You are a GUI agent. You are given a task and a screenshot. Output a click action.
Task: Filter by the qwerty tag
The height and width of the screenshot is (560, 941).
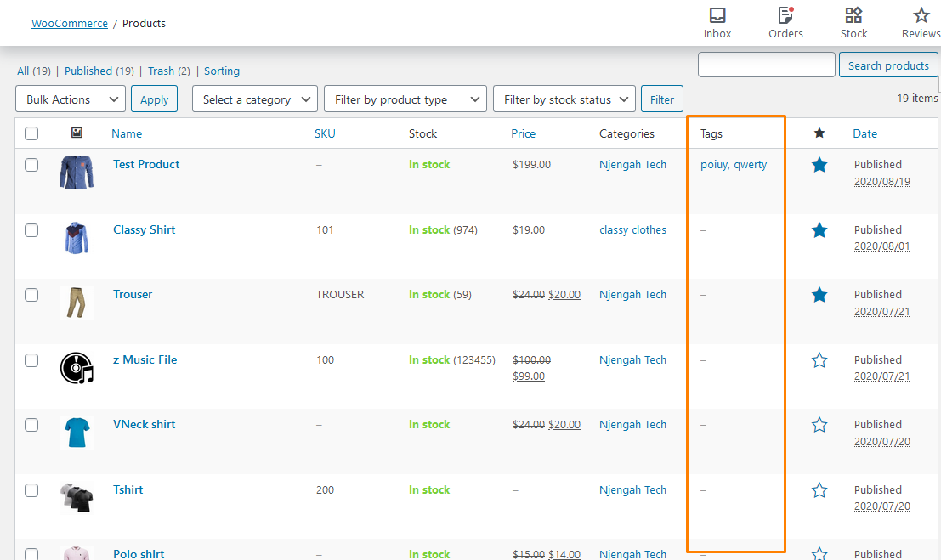coord(750,165)
